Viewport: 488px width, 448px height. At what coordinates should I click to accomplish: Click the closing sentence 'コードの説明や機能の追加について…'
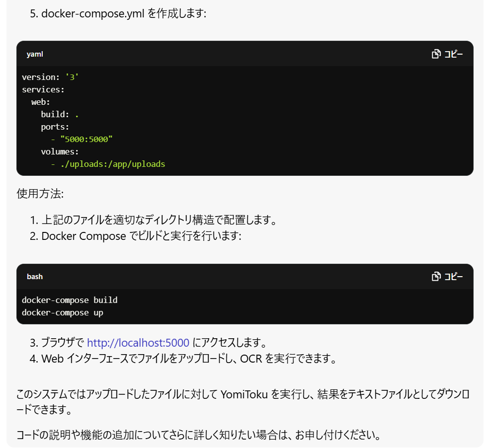[x=199, y=435]
